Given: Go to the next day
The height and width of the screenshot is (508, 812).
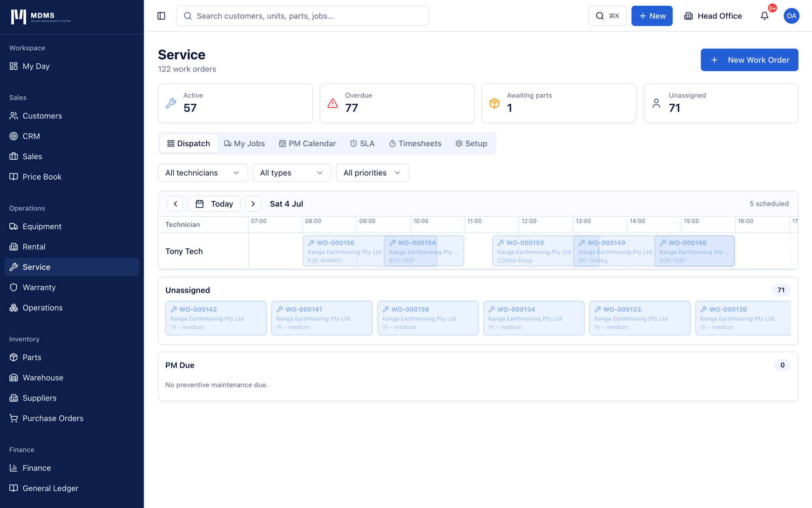Looking at the screenshot, I should point(253,204).
